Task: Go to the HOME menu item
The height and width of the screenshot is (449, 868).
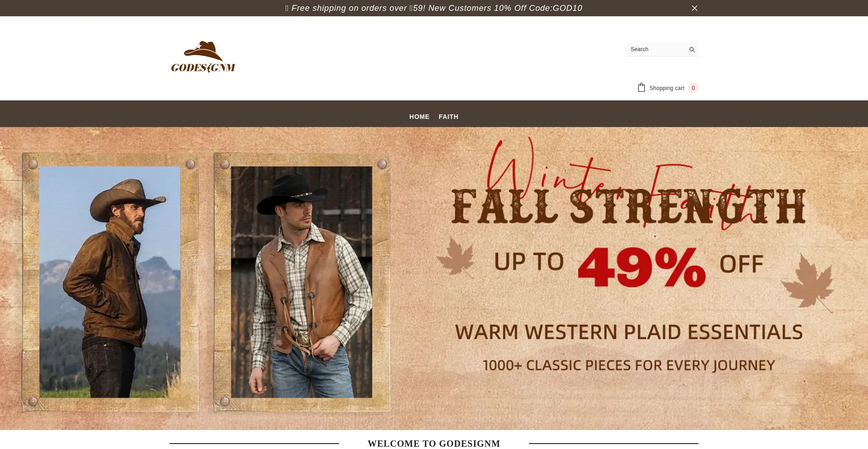Action: coord(419,117)
